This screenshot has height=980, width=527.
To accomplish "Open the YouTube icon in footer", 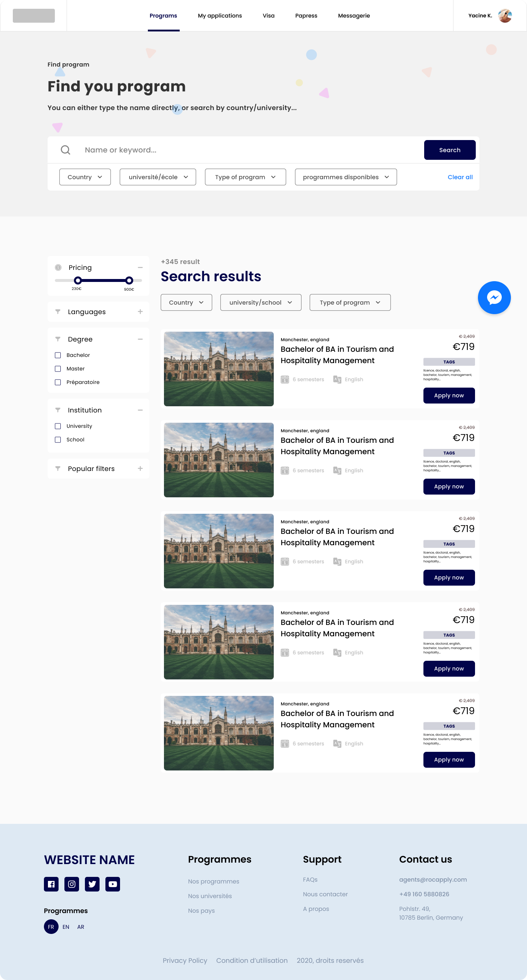I will point(113,884).
